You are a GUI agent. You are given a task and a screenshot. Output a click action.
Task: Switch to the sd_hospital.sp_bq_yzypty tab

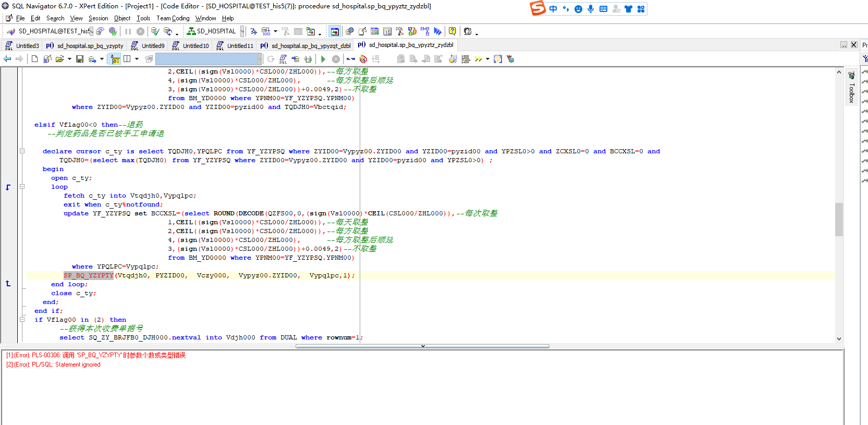85,46
